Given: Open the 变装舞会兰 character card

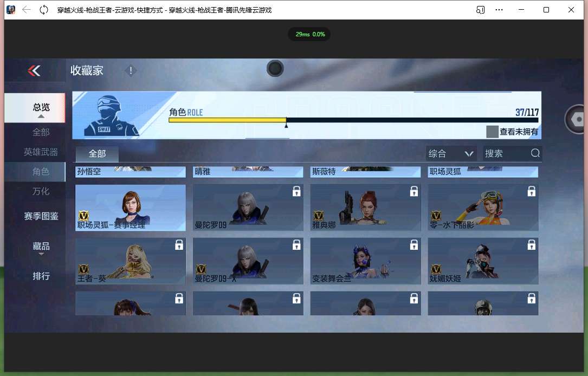Looking at the screenshot, I should (366, 261).
